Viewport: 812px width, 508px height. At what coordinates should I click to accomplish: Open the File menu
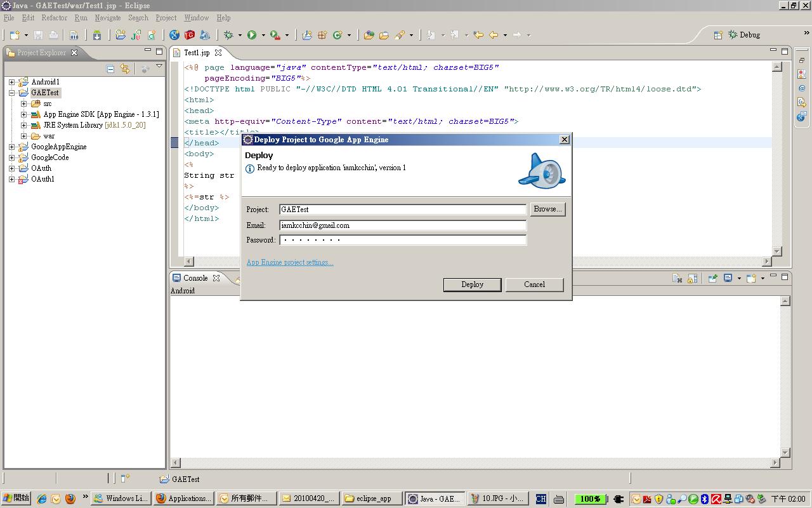pyautogui.click(x=9, y=18)
